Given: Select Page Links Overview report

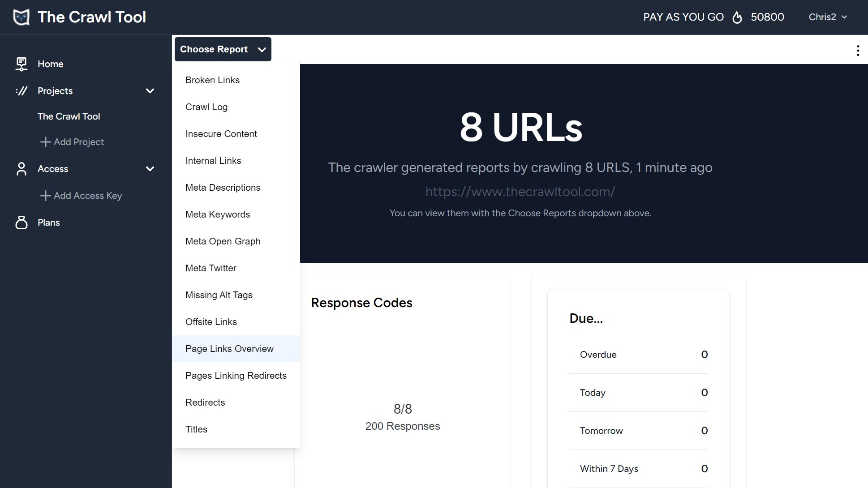Looking at the screenshot, I should (x=236, y=349).
